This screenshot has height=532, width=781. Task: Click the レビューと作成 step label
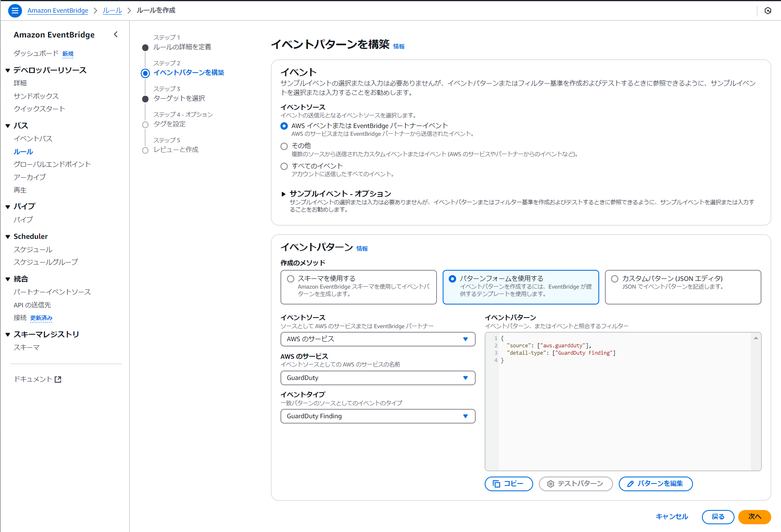point(176,150)
